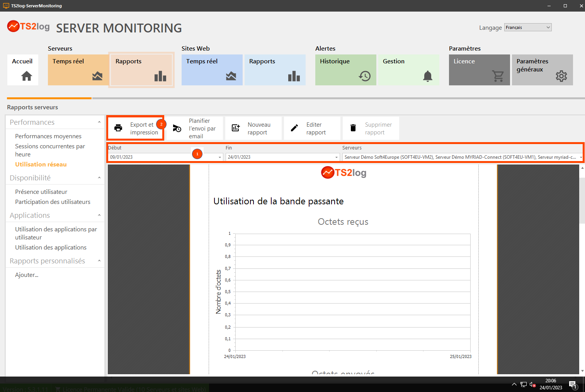585x392 pixels.
Task: Click the report preview vertical scrollbar
Action: click(582, 201)
